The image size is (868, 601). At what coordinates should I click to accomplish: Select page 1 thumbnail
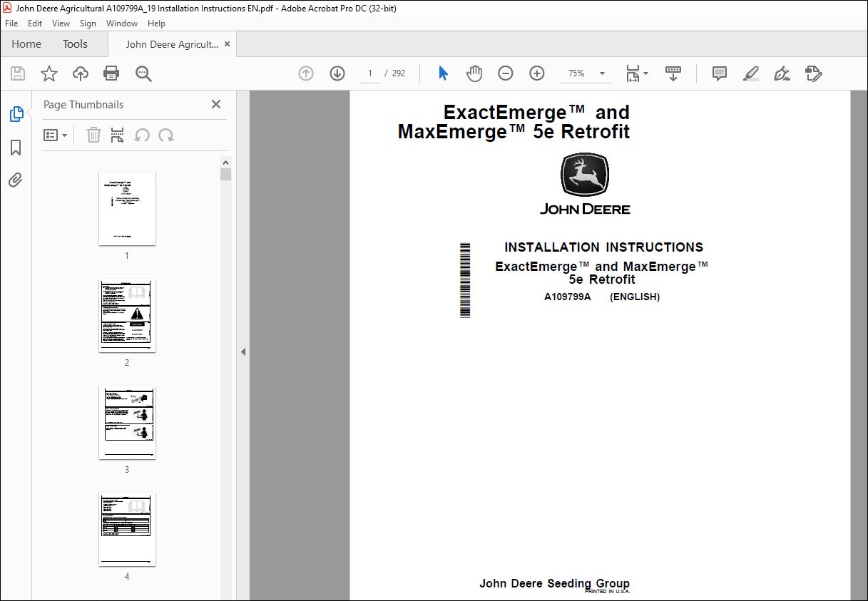pos(127,208)
